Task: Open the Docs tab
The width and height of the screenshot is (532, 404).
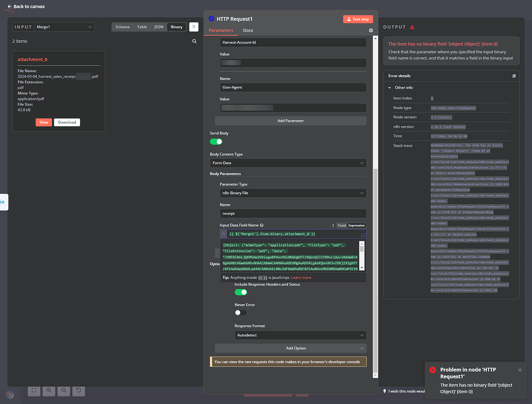Action: [248, 30]
